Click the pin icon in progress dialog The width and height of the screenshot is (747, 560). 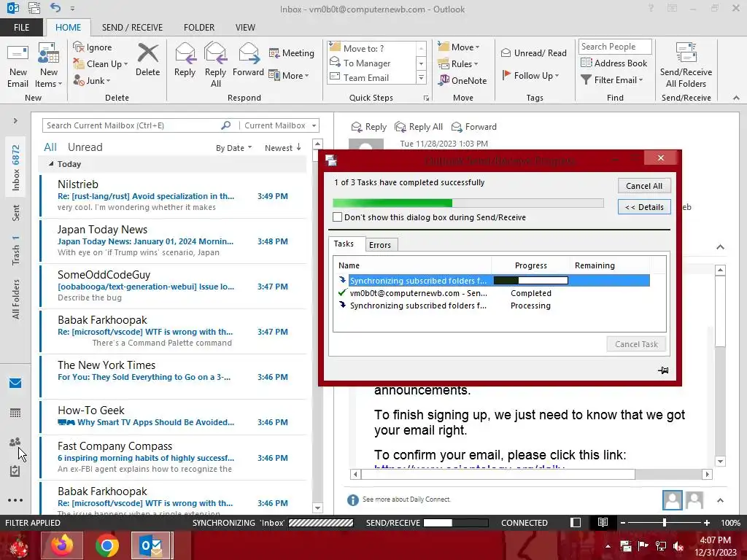point(663,370)
